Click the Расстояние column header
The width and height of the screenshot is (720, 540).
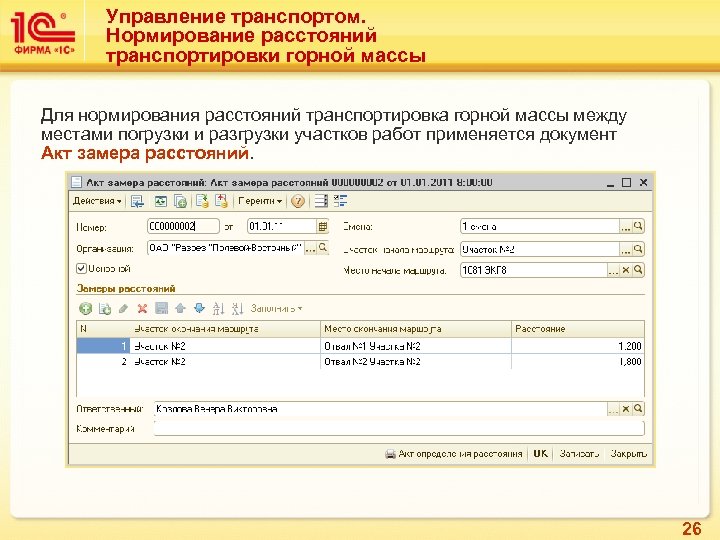point(578,329)
